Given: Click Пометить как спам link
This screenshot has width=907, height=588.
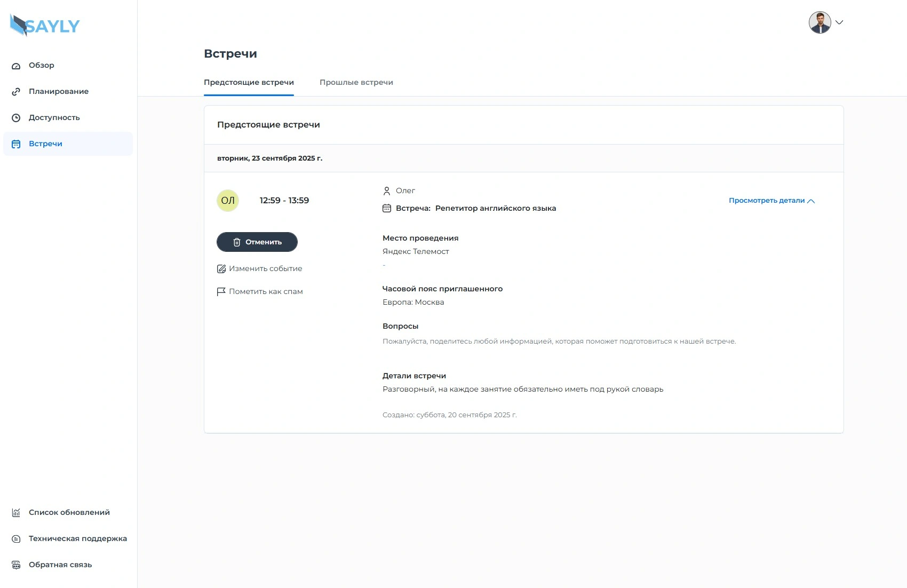Looking at the screenshot, I should click(266, 292).
